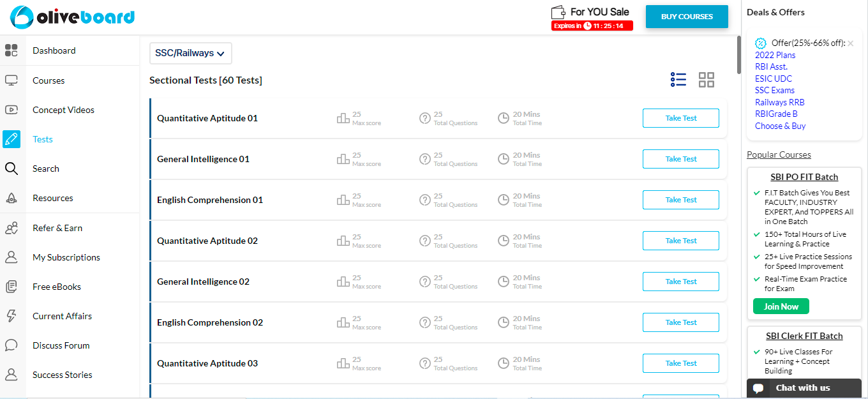Click the Search magnifier icon

click(11, 169)
